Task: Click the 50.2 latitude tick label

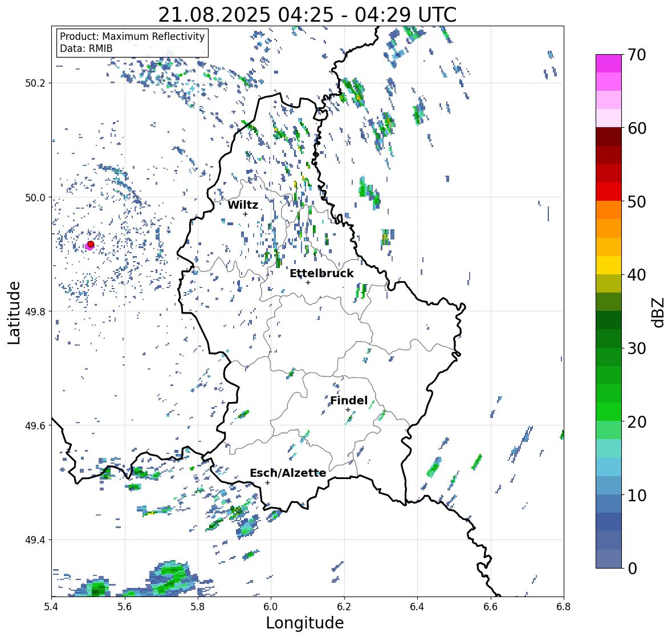Action: [x=35, y=83]
